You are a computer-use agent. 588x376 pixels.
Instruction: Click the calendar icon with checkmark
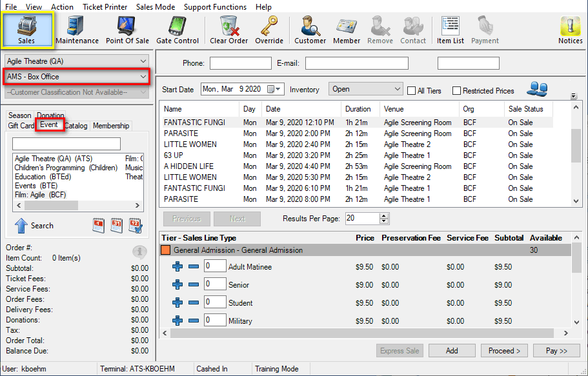click(136, 225)
